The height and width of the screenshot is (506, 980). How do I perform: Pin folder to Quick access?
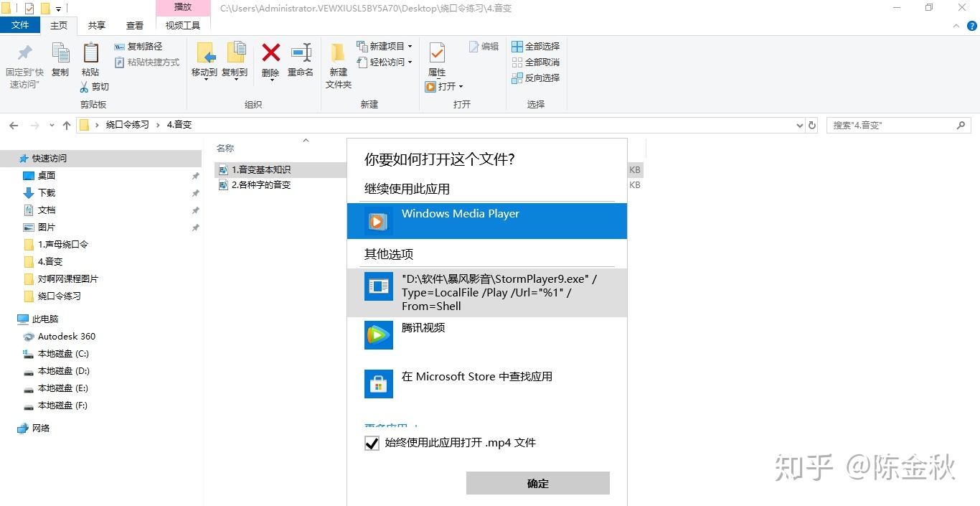tap(24, 66)
